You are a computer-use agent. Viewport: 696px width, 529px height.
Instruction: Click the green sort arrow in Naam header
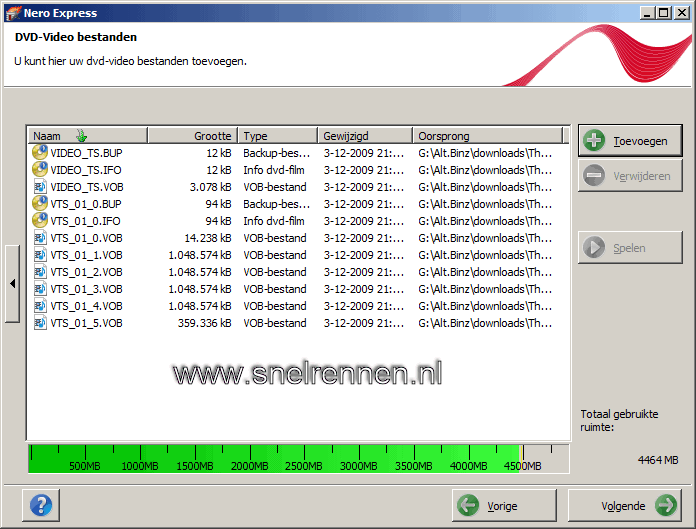pos(81,135)
